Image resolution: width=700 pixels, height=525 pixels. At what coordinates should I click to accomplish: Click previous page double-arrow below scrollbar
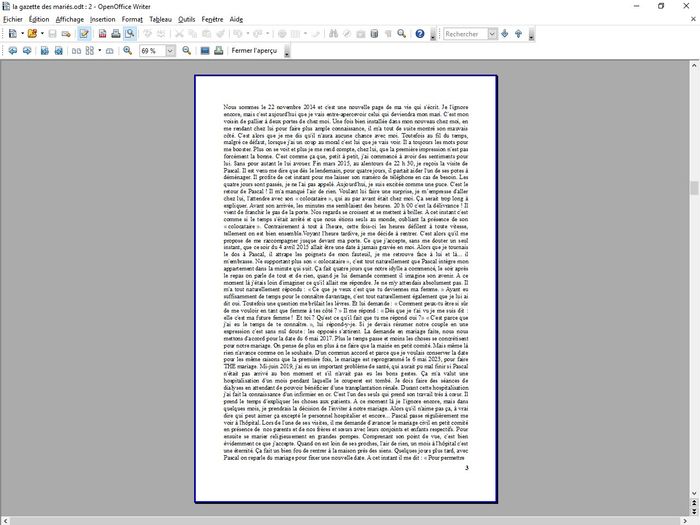(694, 503)
